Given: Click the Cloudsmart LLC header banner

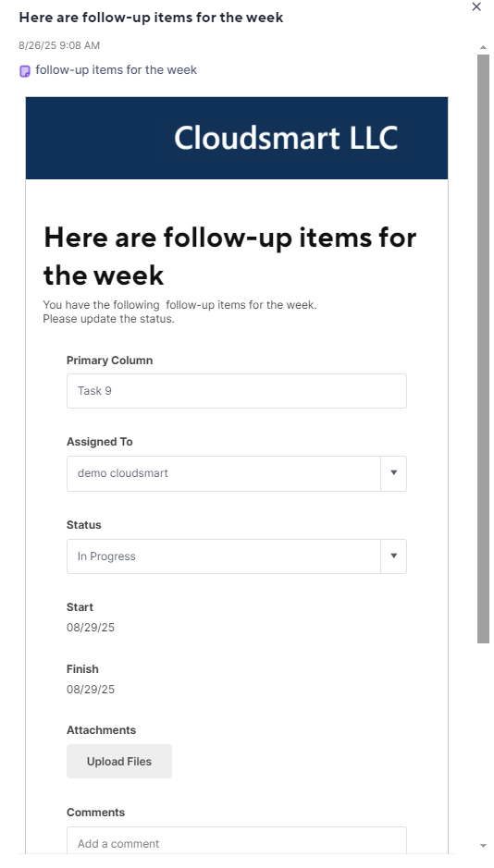Looking at the screenshot, I should click(x=237, y=138).
